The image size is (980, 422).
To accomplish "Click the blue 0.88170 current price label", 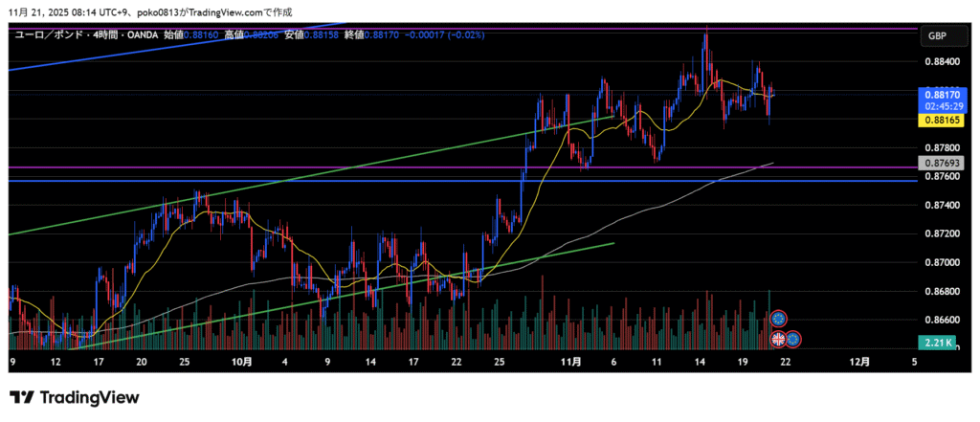I will 937,95.
